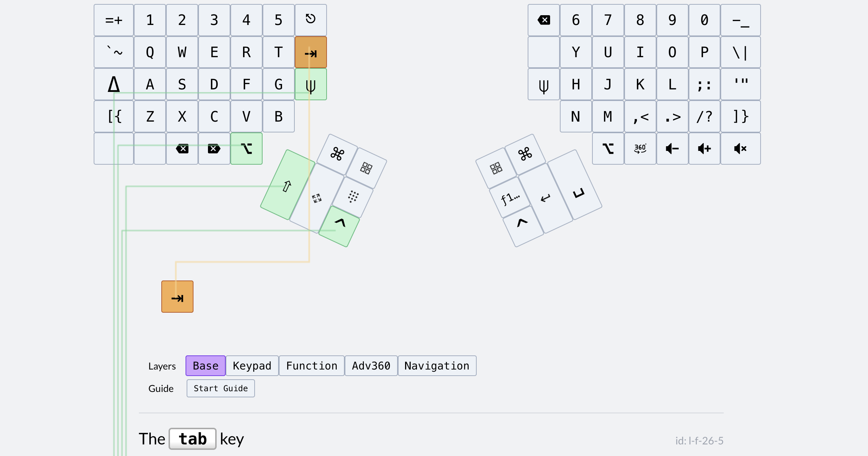
Task: Click the left thumb command key
Action: click(x=337, y=154)
